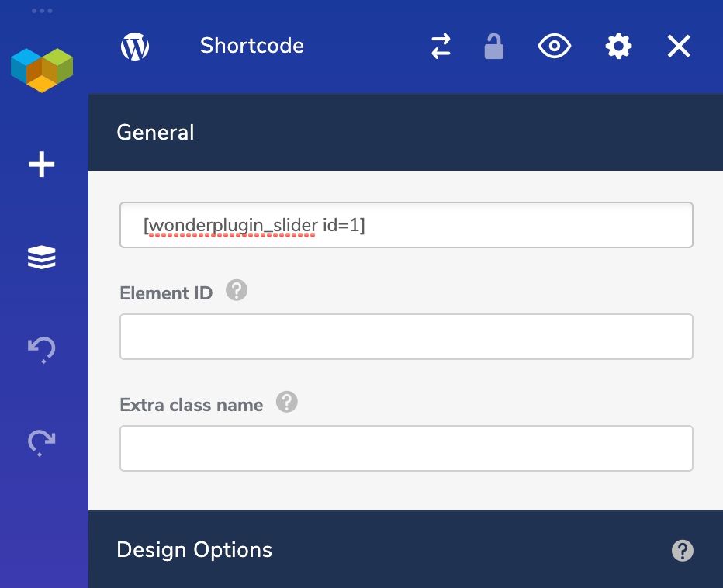Image resolution: width=723 pixels, height=588 pixels.
Task: Redo the last action
Action: (41, 442)
